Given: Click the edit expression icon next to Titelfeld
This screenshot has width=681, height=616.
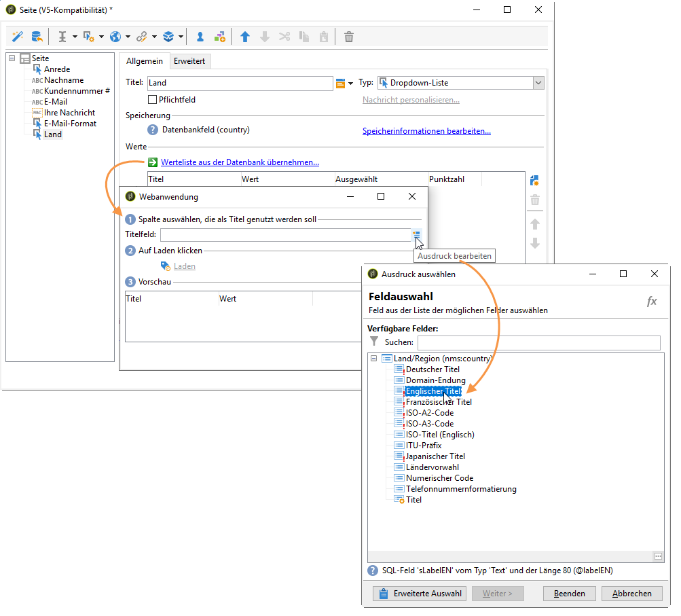Looking at the screenshot, I should click(416, 234).
